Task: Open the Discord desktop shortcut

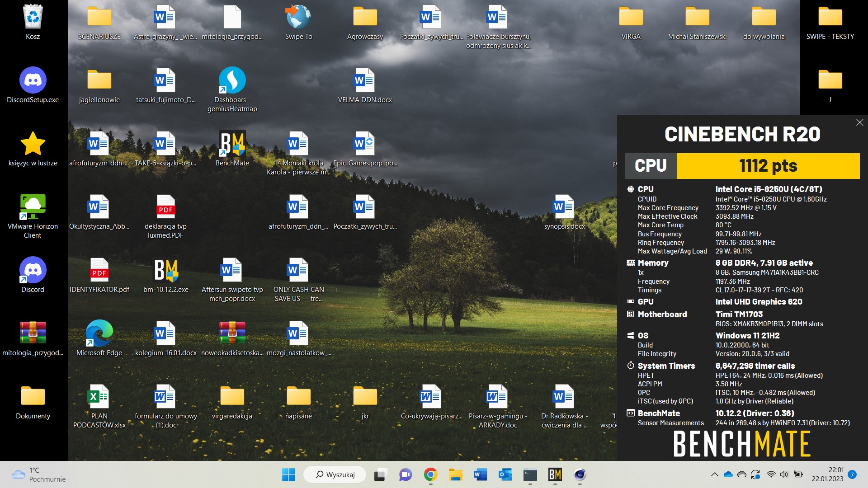Action: 33,270
